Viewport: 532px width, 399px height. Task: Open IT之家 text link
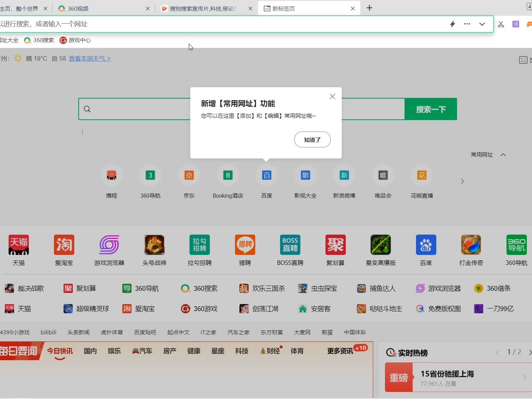(208, 332)
